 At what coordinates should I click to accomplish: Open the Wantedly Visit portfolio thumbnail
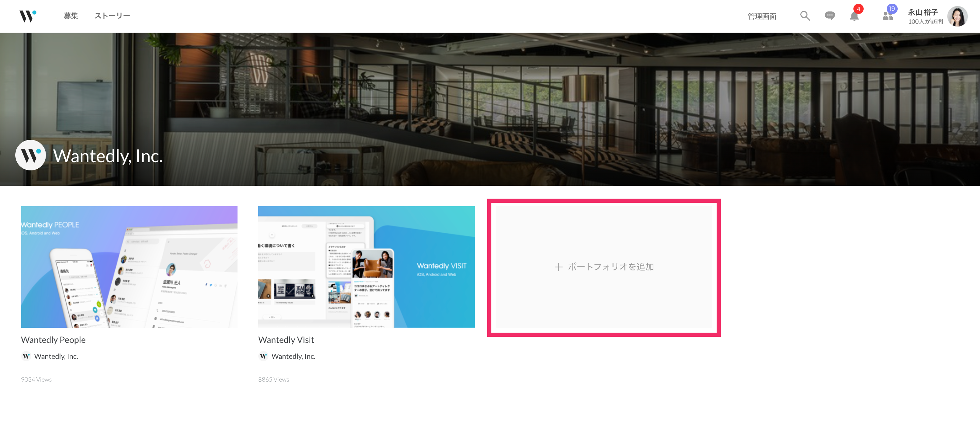[366, 267]
